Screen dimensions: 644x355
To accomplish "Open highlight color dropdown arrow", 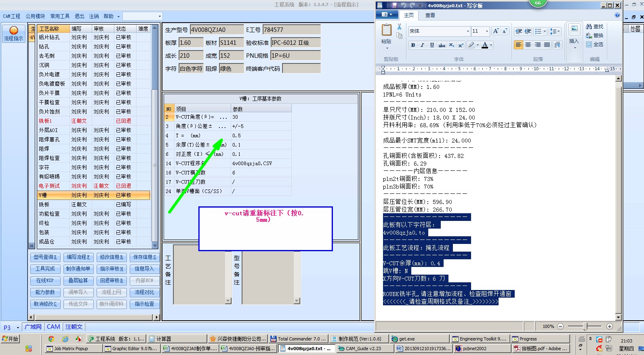I will point(478,45).
